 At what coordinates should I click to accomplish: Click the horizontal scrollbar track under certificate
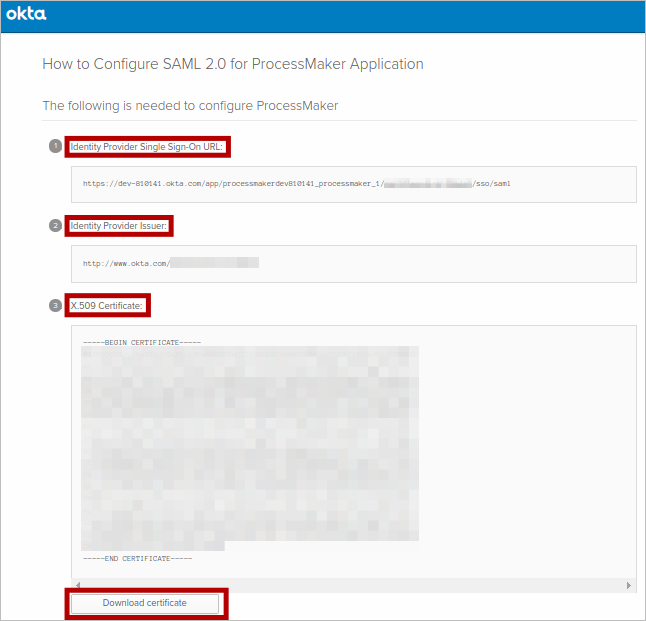coord(353,585)
